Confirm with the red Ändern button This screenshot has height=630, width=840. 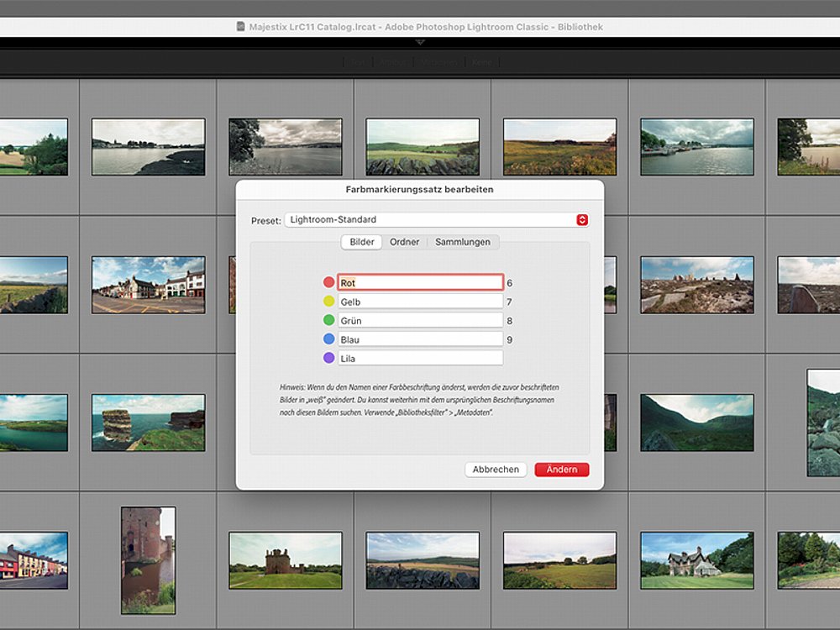click(561, 470)
